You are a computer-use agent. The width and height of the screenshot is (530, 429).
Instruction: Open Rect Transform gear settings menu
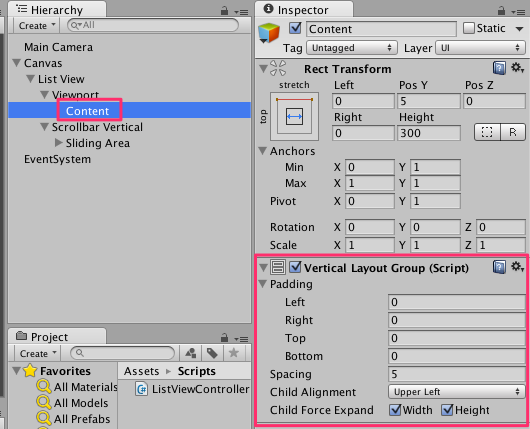517,68
